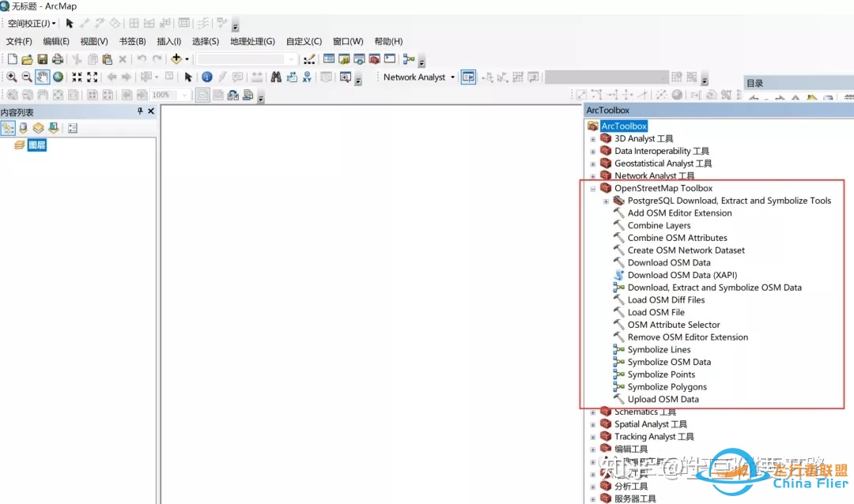Open the 100% layout zoom dropdown
This screenshot has width=854, height=504.
pos(184,95)
